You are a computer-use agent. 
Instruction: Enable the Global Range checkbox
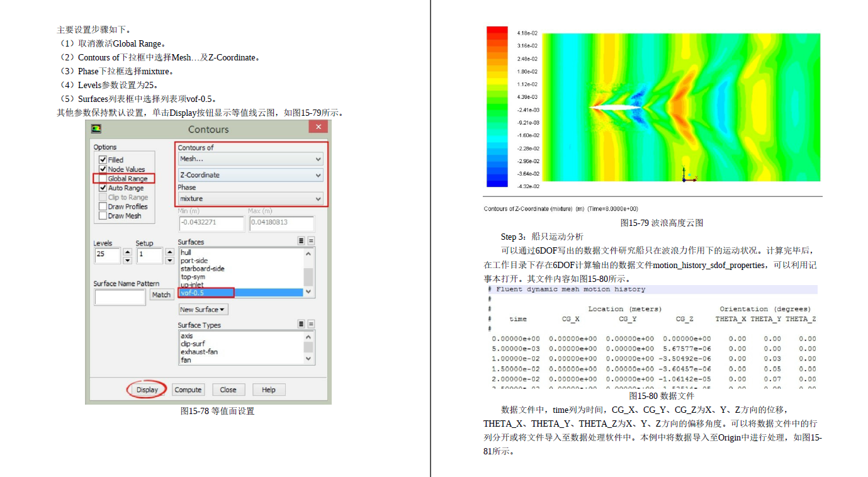pos(102,178)
